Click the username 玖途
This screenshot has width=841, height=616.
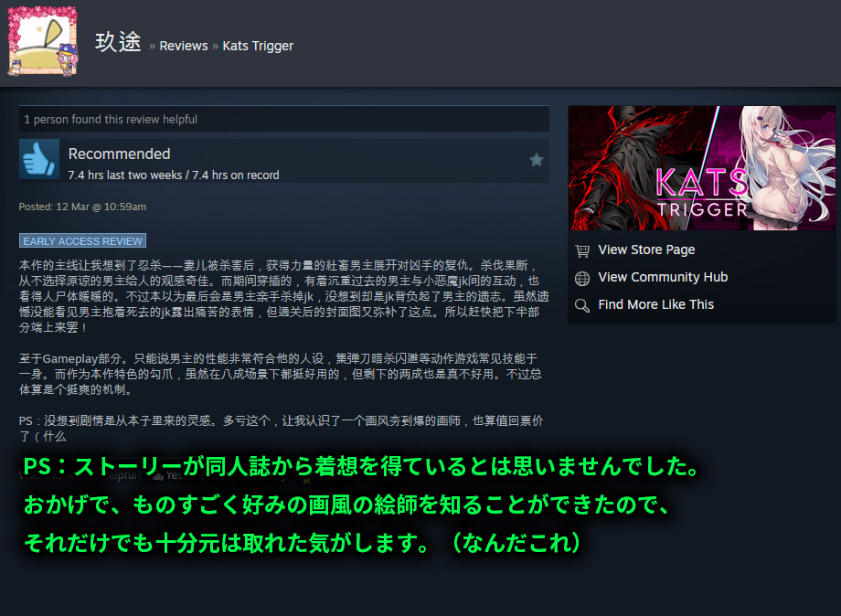117,42
